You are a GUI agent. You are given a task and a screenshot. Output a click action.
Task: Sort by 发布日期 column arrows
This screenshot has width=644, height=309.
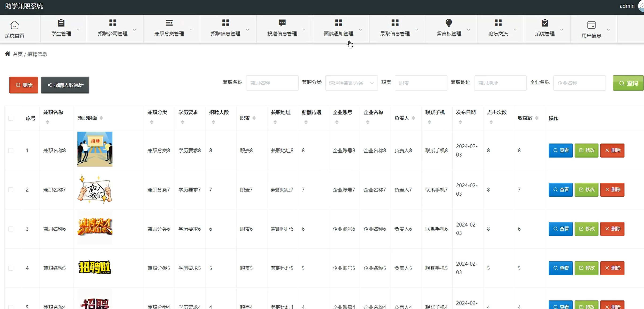click(460, 122)
